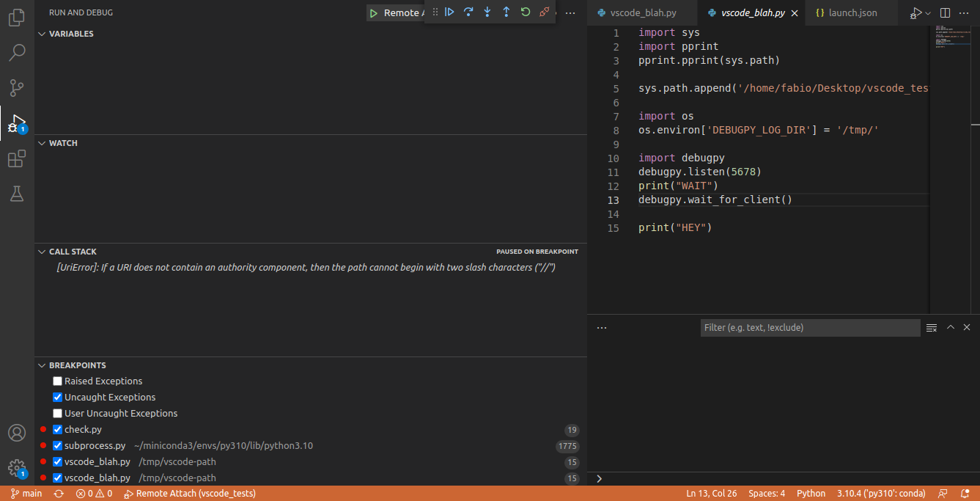980x501 pixels.
Task: Open the Extensions view
Action: pos(17,158)
